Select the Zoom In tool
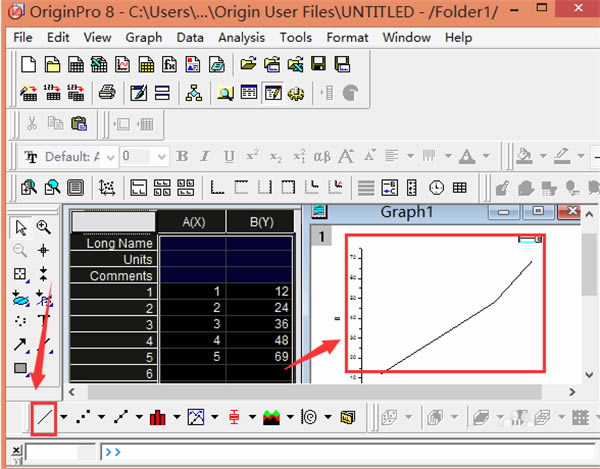 click(43, 227)
